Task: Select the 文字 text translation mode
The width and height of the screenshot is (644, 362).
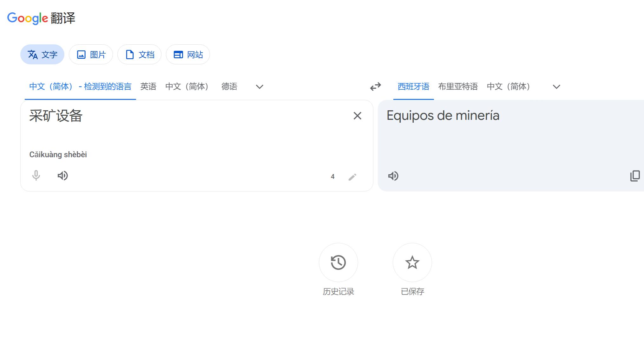Action: pyautogui.click(x=42, y=55)
